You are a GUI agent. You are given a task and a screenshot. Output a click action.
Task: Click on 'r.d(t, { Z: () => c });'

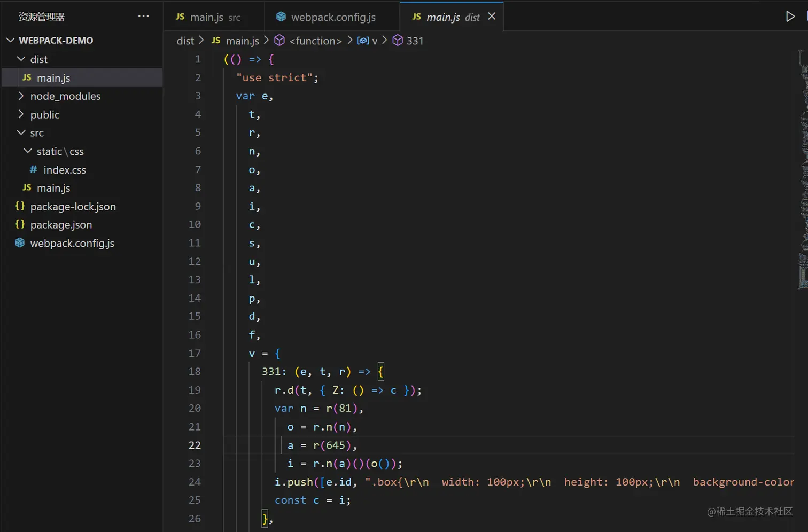[x=348, y=390]
